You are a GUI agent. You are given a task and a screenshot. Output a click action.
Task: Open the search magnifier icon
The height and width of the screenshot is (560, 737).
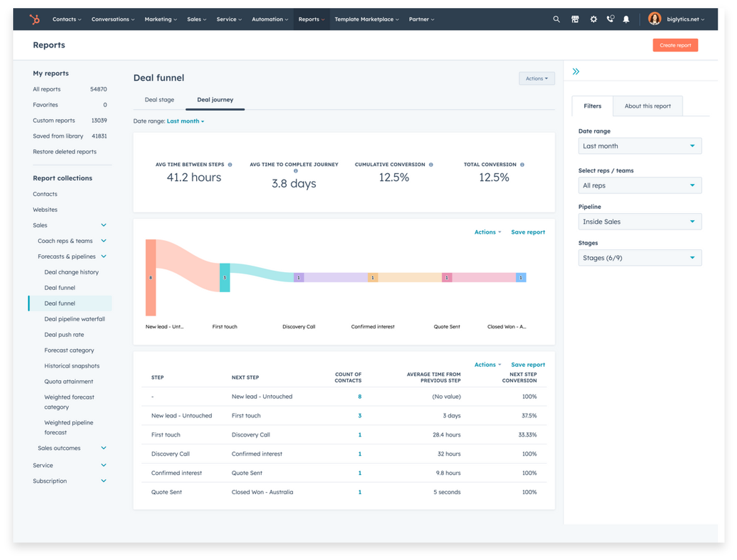(556, 19)
